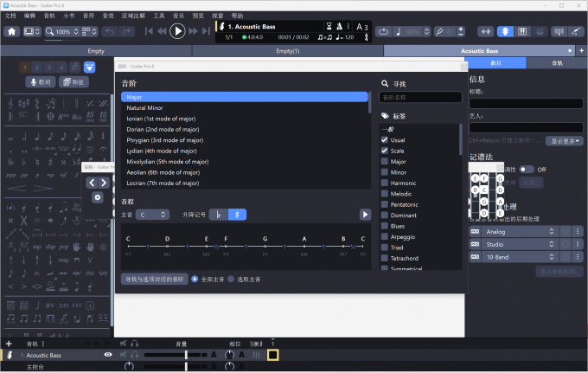Switch to the Empty(1) document tab
Screen dimensions: 588x373
288,51
